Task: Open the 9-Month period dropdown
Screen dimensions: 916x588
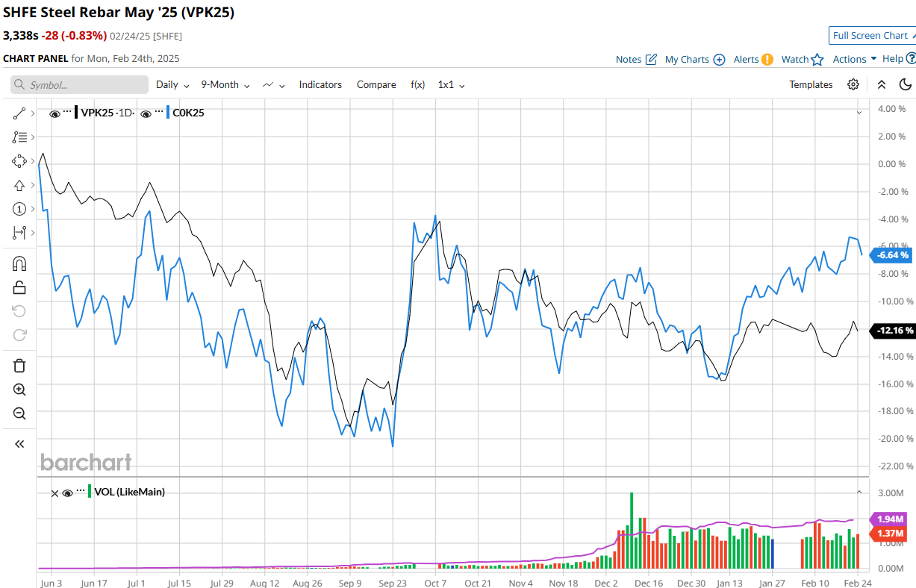Action: [225, 85]
